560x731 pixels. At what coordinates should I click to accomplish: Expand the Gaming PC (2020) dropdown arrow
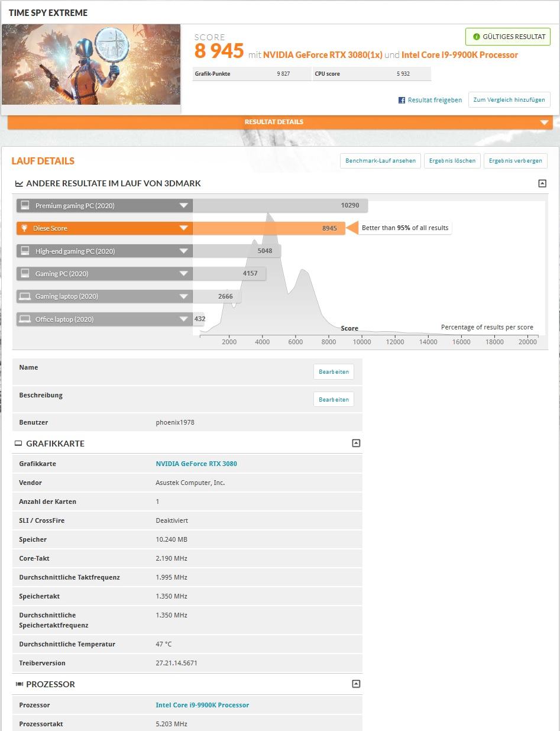coord(184,274)
